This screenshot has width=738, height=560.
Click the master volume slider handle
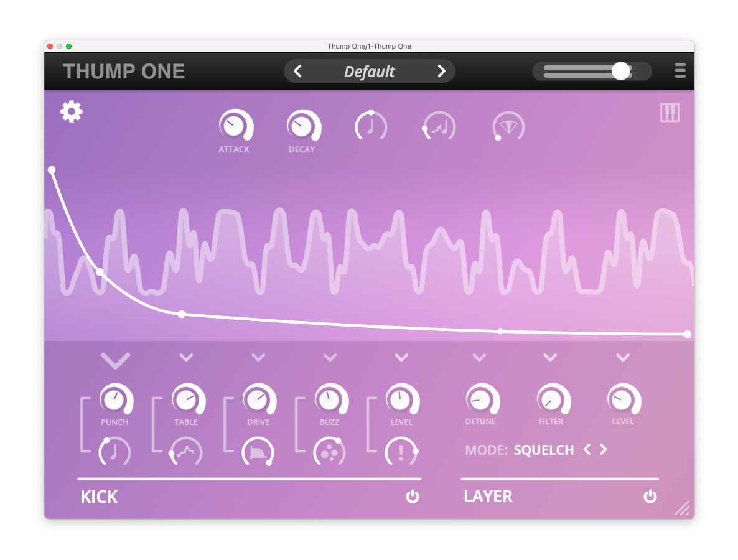621,71
